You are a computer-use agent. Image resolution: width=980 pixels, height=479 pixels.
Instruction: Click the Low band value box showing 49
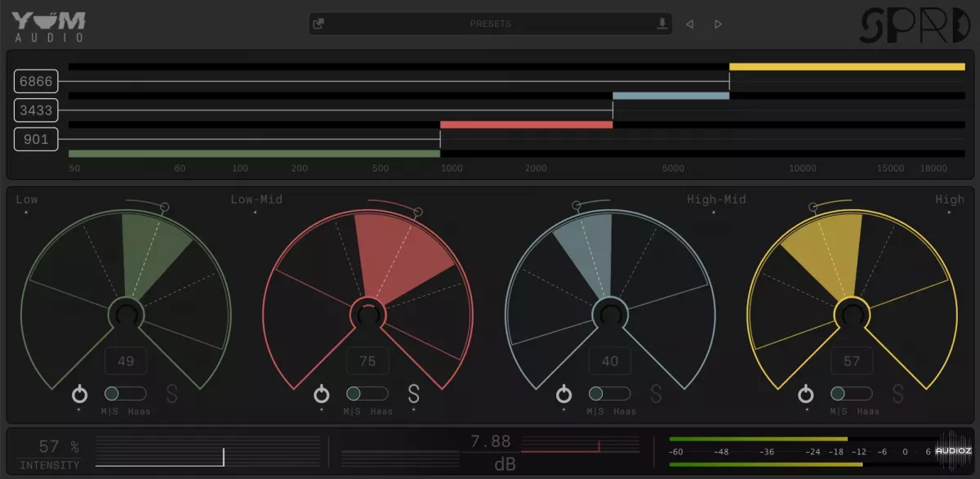126,361
